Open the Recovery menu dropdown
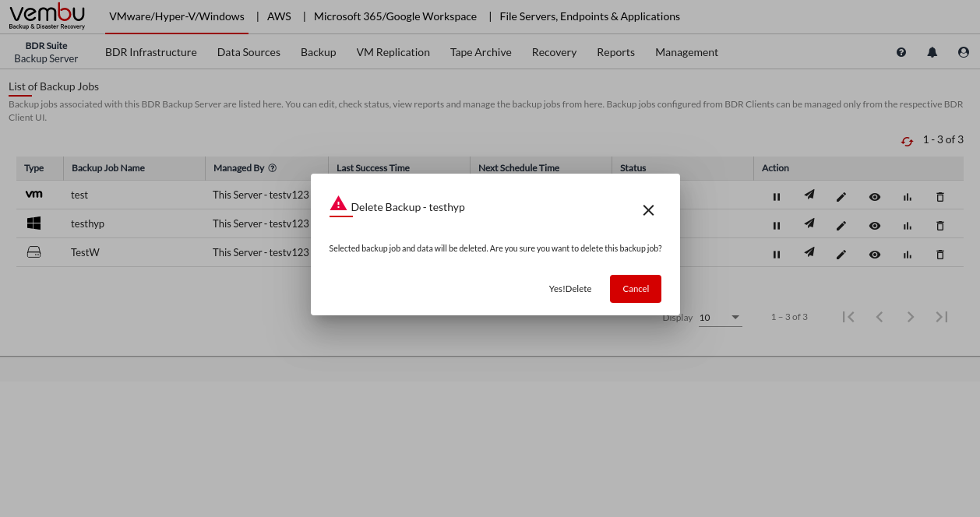Image resolution: width=980 pixels, height=517 pixels. (554, 52)
